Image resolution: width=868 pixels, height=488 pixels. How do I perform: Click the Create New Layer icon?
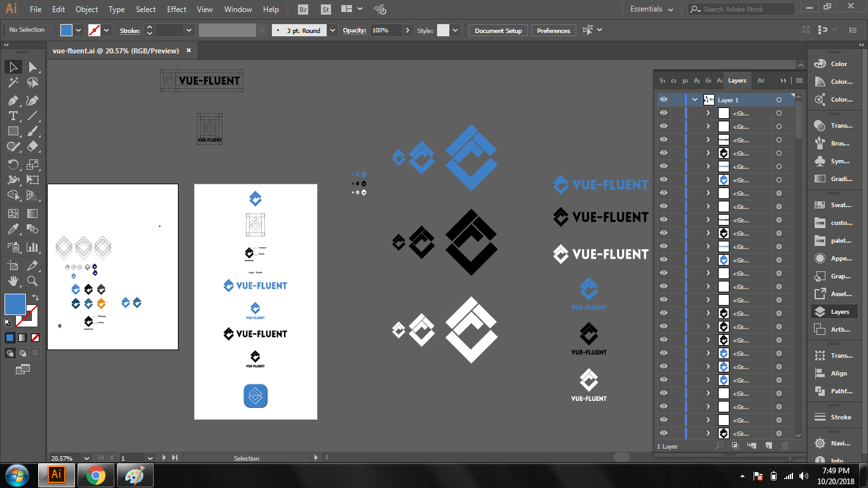tap(769, 446)
